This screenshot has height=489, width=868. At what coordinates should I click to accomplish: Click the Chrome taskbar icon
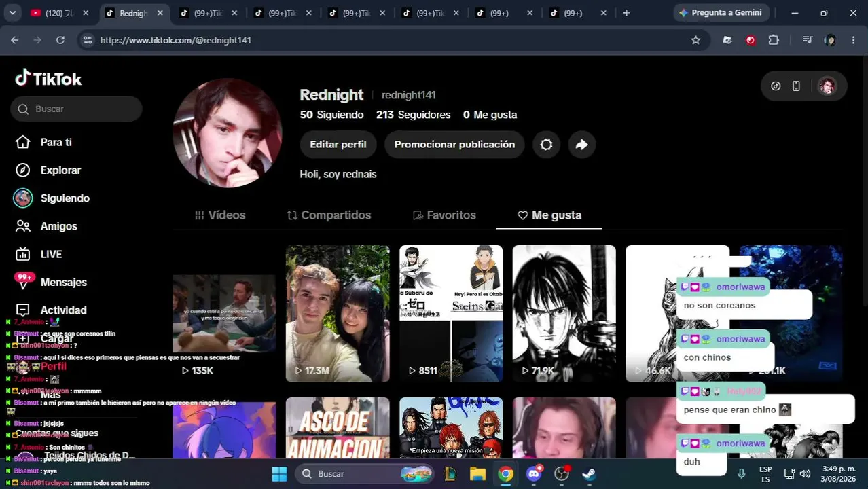[x=506, y=473]
